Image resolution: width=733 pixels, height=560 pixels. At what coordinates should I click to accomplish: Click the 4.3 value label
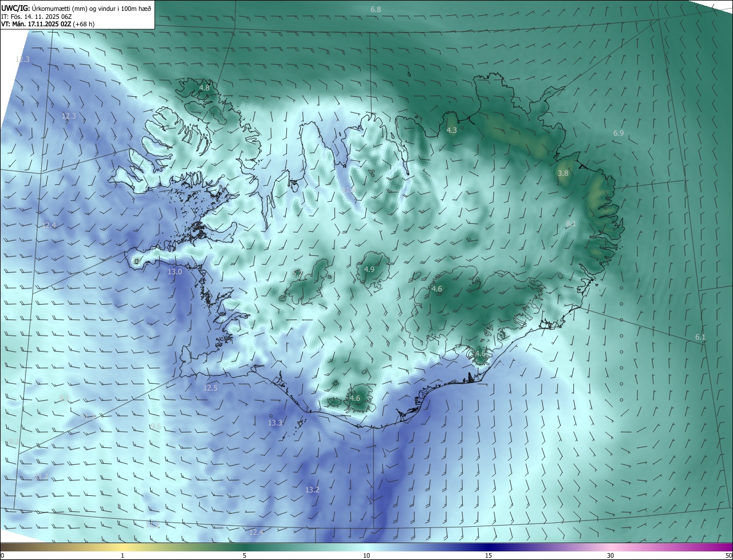point(451,131)
